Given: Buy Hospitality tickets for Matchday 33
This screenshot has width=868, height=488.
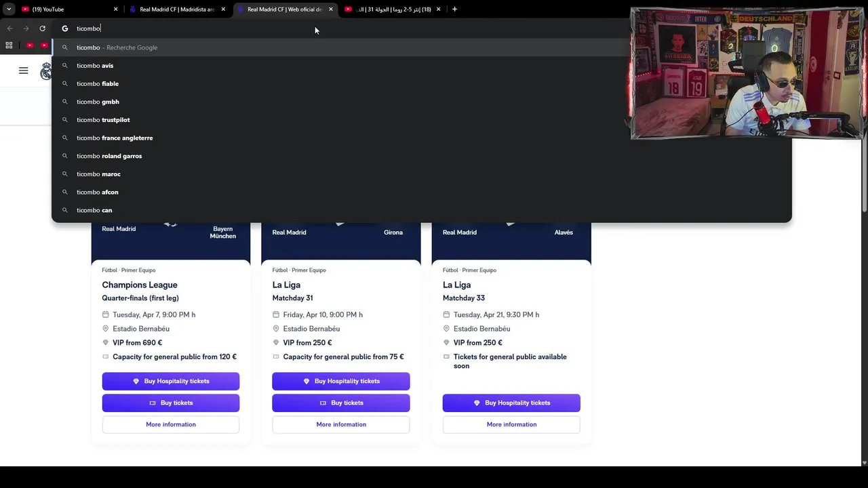Looking at the screenshot, I should tap(511, 403).
